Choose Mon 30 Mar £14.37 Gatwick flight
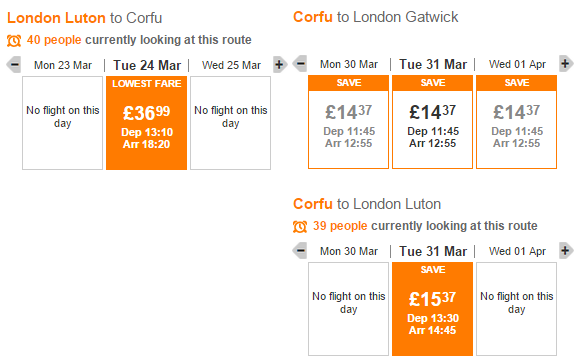Screen dimensions: 580x362 coord(348,122)
